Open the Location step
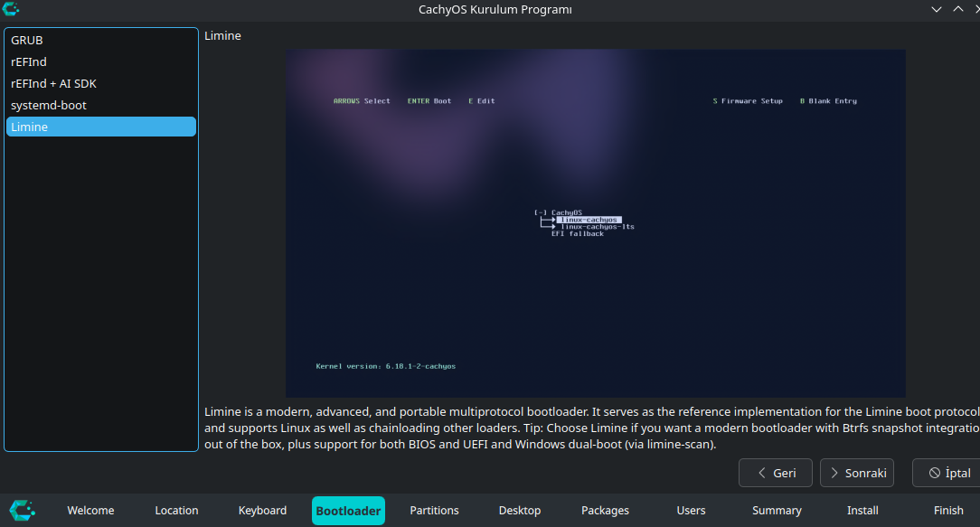The height and width of the screenshot is (527, 980). [x=176, y=510]
